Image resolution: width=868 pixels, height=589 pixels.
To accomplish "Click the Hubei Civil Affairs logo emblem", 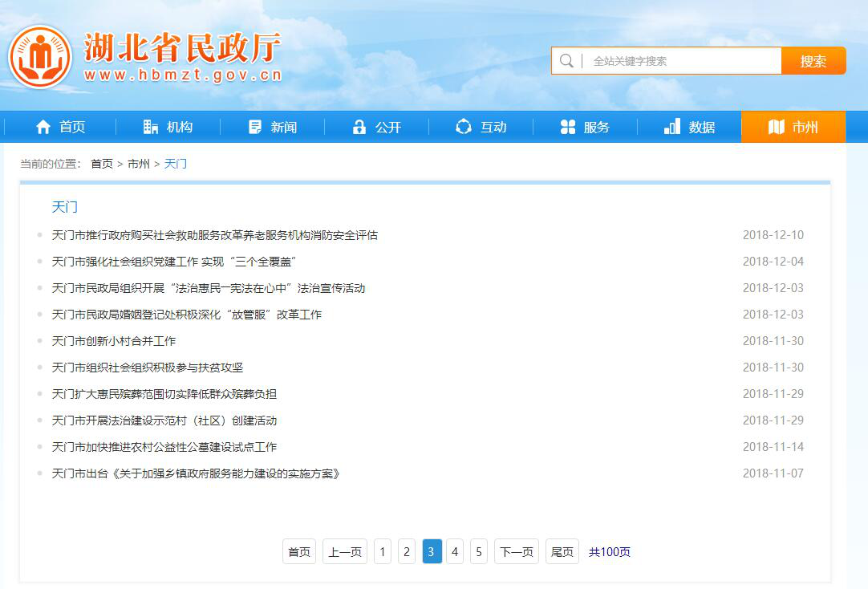I will [39, 57].
